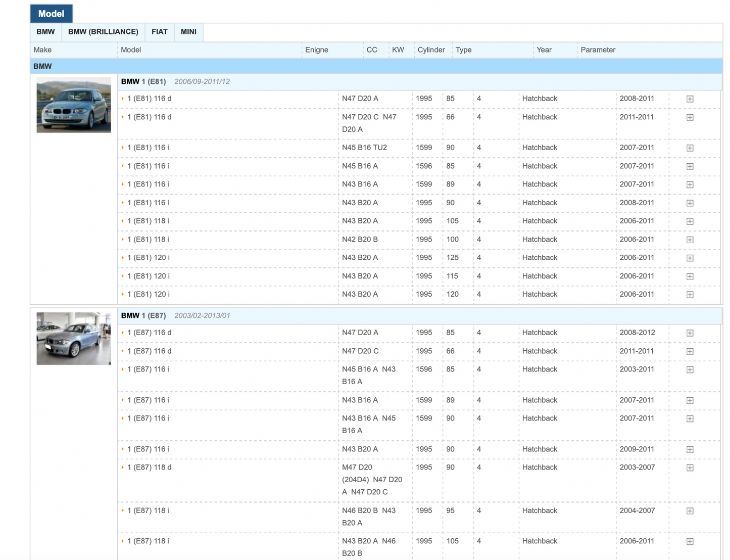The image size is (730, 560).
Task: Switch to the MINI tab
Action: coord(188,32)
